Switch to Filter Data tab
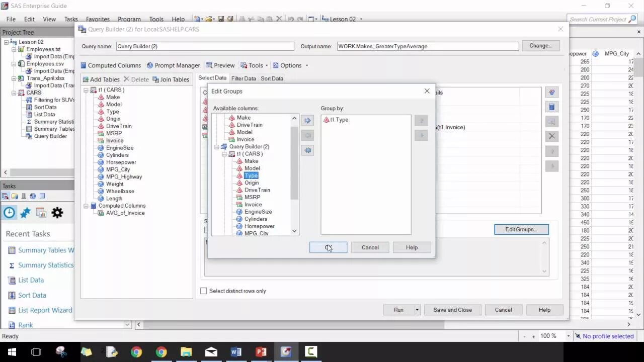The height and width of the screenshot is (362, 644). pos(244,78)
